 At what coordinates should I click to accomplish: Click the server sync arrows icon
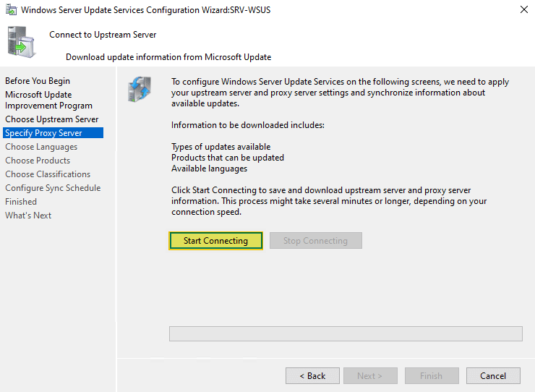pos(140,89)
